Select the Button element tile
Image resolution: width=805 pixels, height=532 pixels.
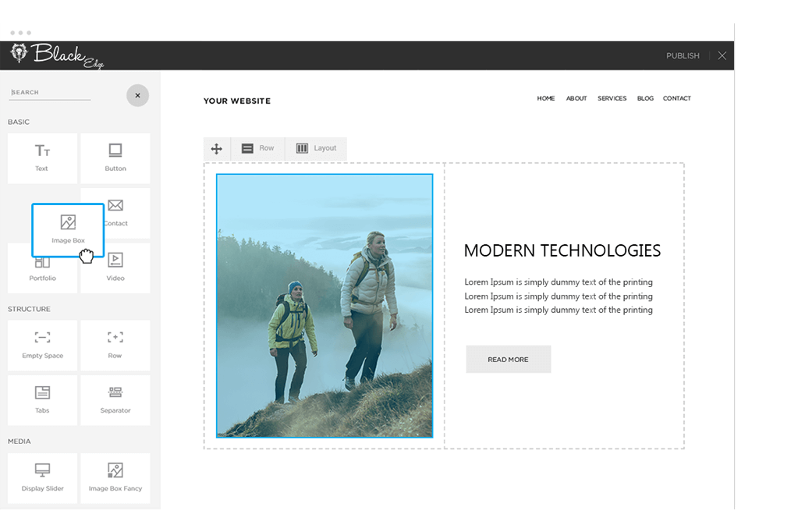[x=115, y=158]
